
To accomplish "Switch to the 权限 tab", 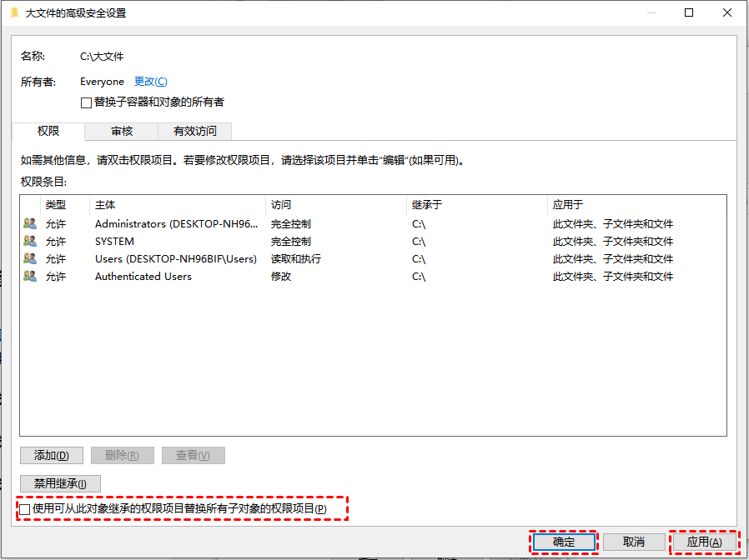I will 48,131.
